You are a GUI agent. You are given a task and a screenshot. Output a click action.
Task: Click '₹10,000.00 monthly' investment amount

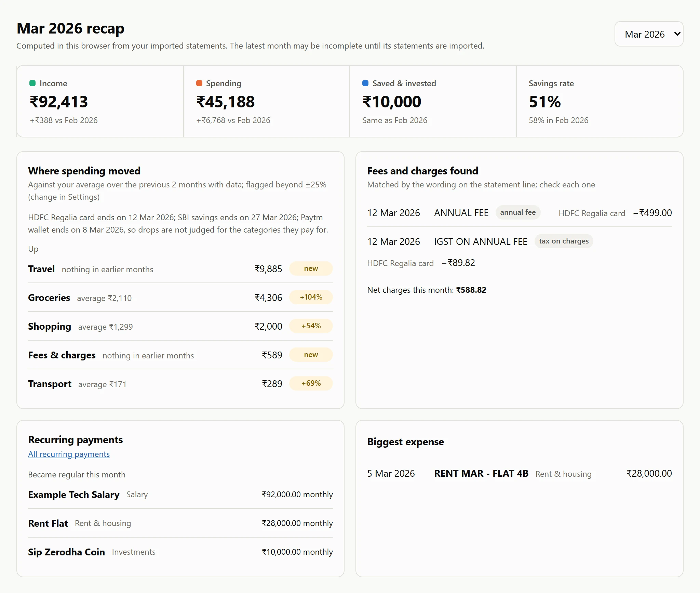pyautogui.click(x=297, y=552)
